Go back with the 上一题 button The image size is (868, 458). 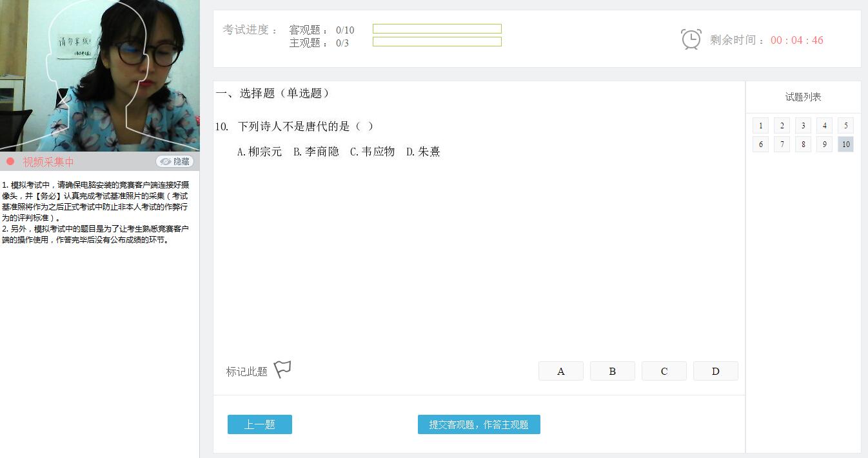[x=260, y=424]
